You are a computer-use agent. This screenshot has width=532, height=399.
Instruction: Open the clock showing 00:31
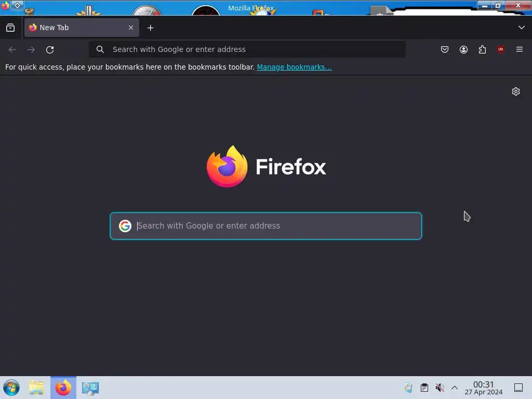484,388
